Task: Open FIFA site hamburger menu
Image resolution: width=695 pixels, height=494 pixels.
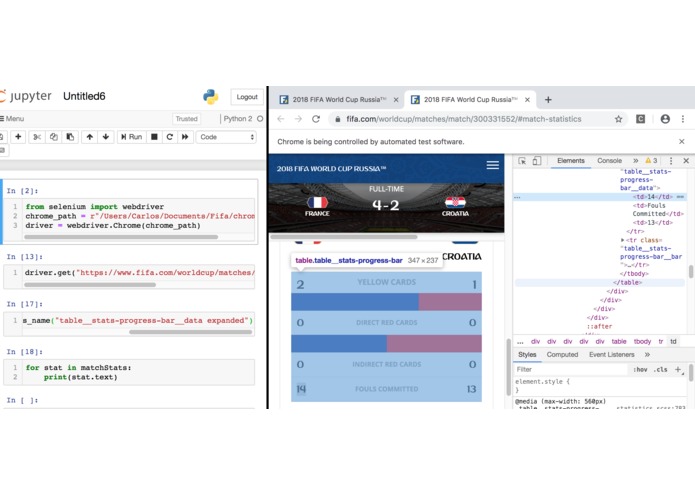Action: 493,165
